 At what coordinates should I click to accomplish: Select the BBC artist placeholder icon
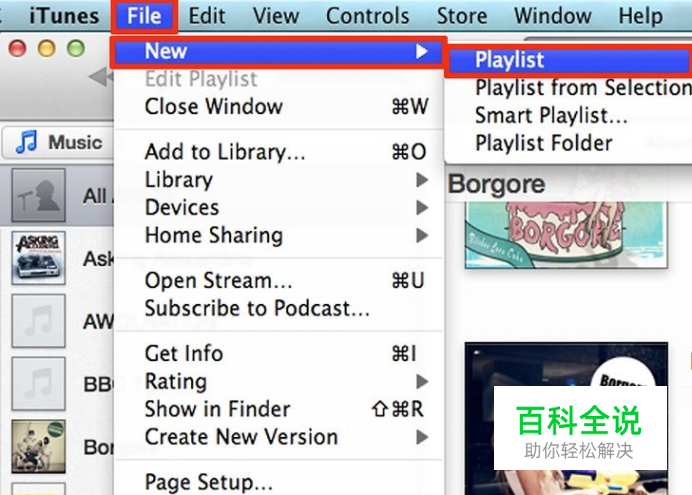38,383
